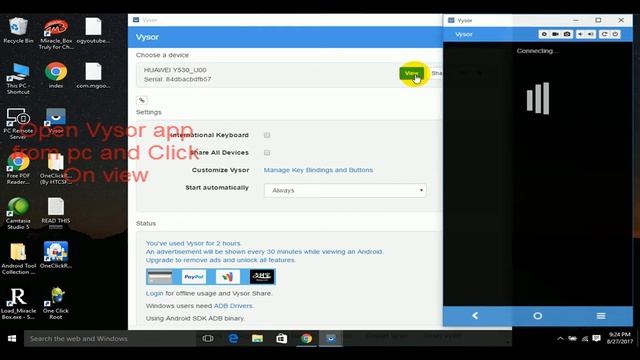Start screen recording with the video camera icon
The width and height of the screenshot is (640, 360).
[555, 34]
